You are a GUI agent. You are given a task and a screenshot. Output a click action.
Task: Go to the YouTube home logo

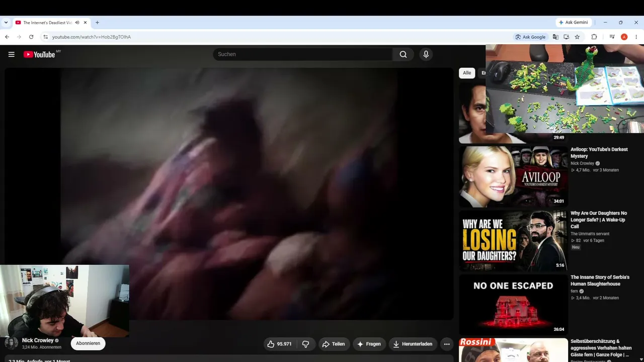(x=39, y=54)
